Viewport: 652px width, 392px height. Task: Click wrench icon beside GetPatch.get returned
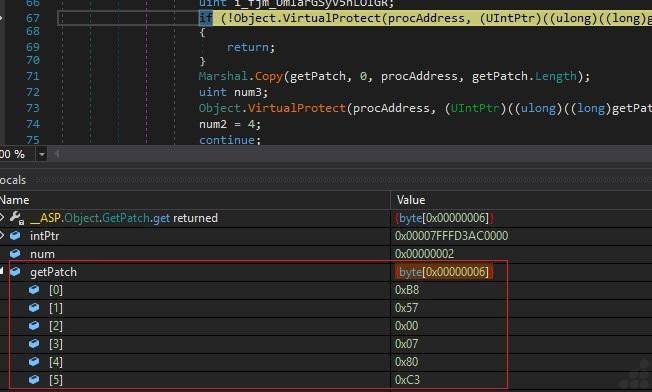pos(17,217)
